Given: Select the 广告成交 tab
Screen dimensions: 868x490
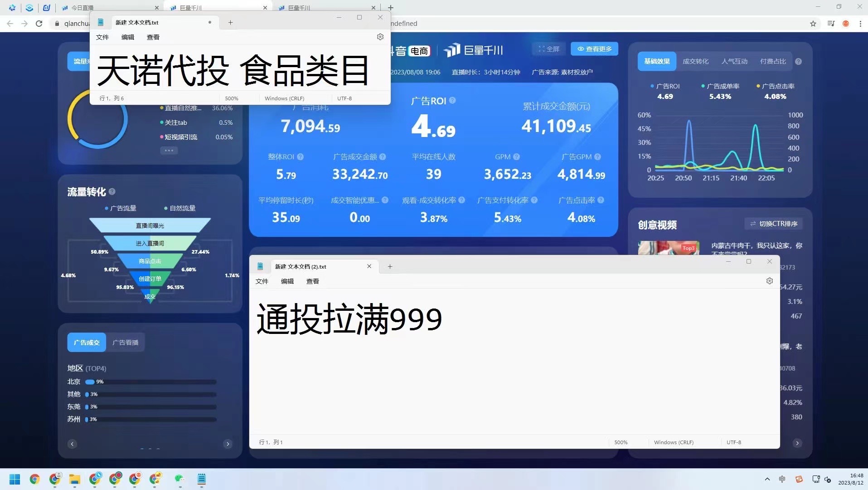Looking at the screenshot, I should pyautogui.click(x=87, y=343).
